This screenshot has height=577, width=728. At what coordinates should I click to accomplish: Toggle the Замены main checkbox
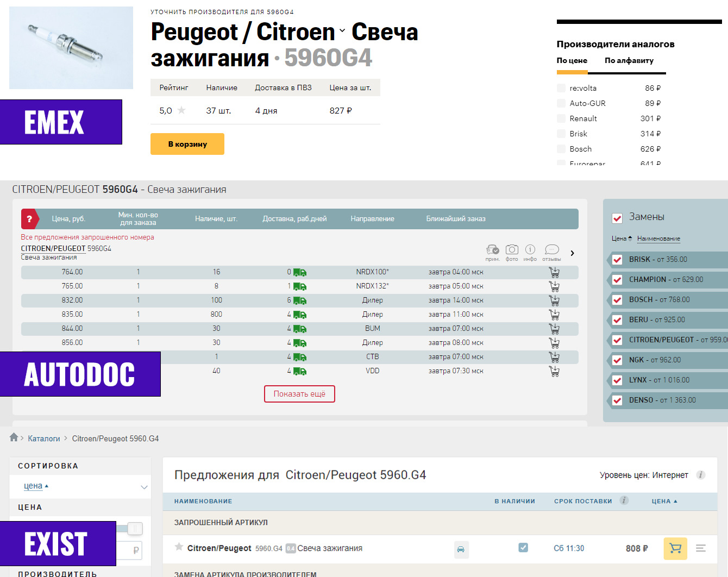(x=617, y=218)
